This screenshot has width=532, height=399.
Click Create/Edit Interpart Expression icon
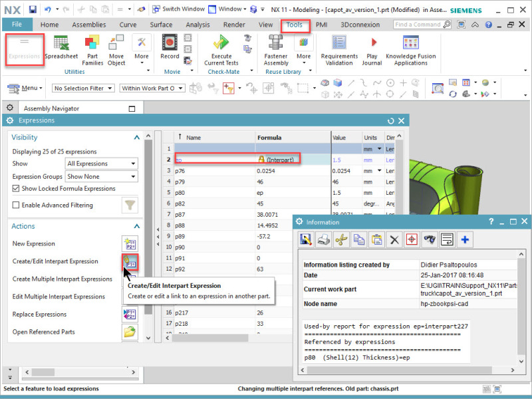pos(130,261)
